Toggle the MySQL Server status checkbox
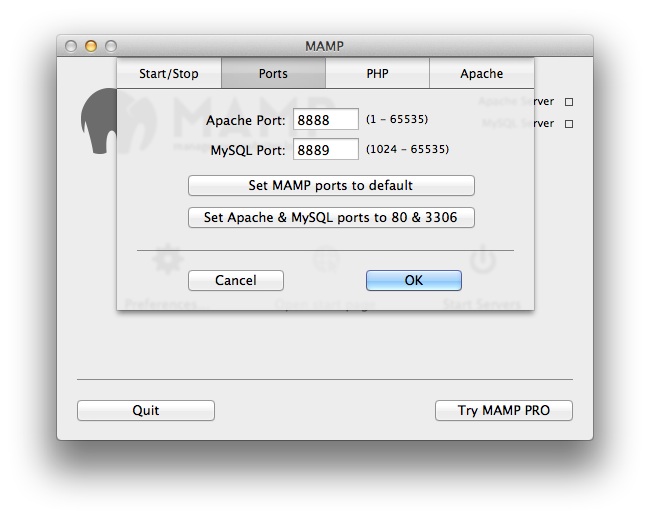Screen dimensions: 650x519 tap(569, 124)
